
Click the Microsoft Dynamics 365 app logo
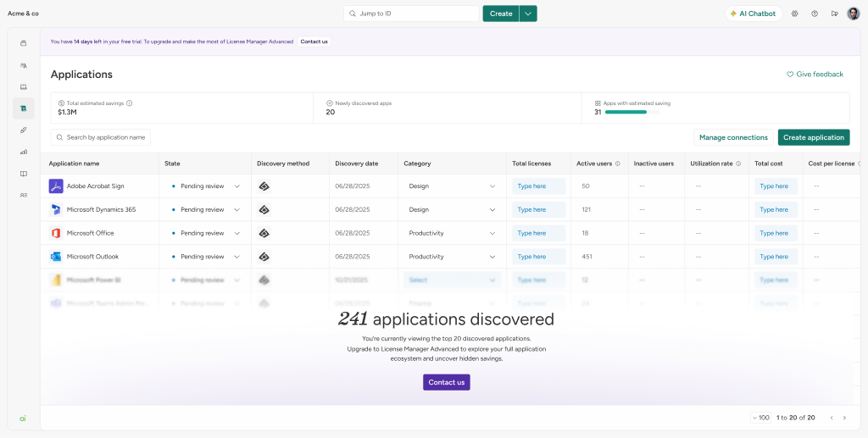click(x=56, y=209)
